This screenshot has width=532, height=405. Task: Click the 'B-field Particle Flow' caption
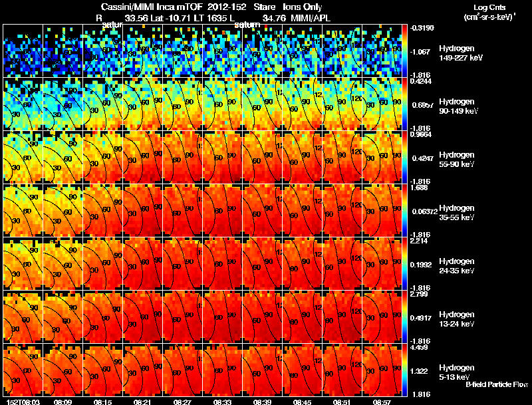pos(497,384)
